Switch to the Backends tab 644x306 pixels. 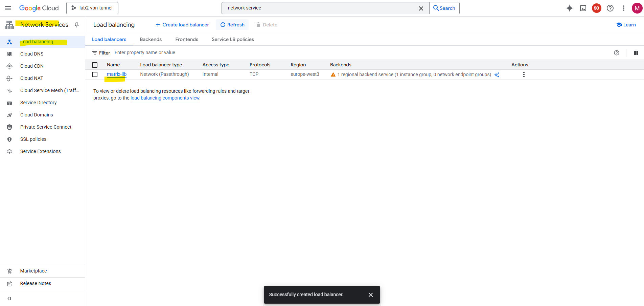[151, 39]
